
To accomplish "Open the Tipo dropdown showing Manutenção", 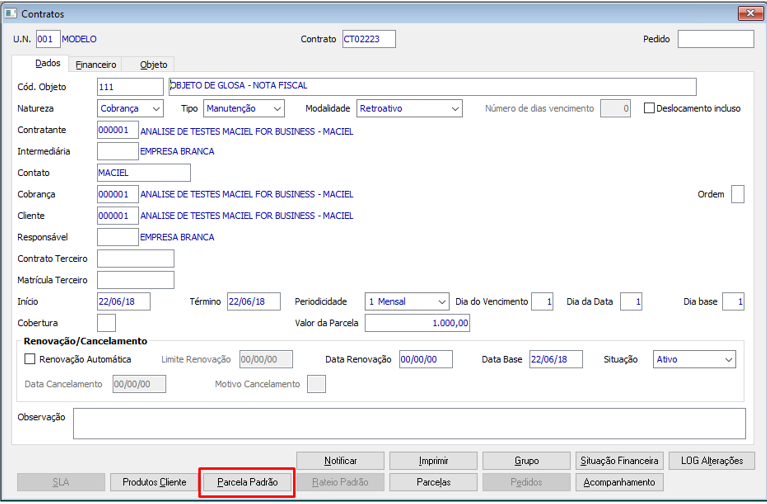I will (x=244, y=109).
